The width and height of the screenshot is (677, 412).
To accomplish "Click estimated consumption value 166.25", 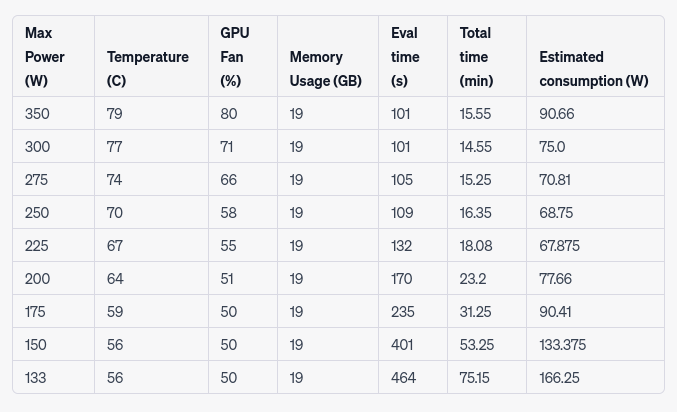I will (x=559, y=378).
